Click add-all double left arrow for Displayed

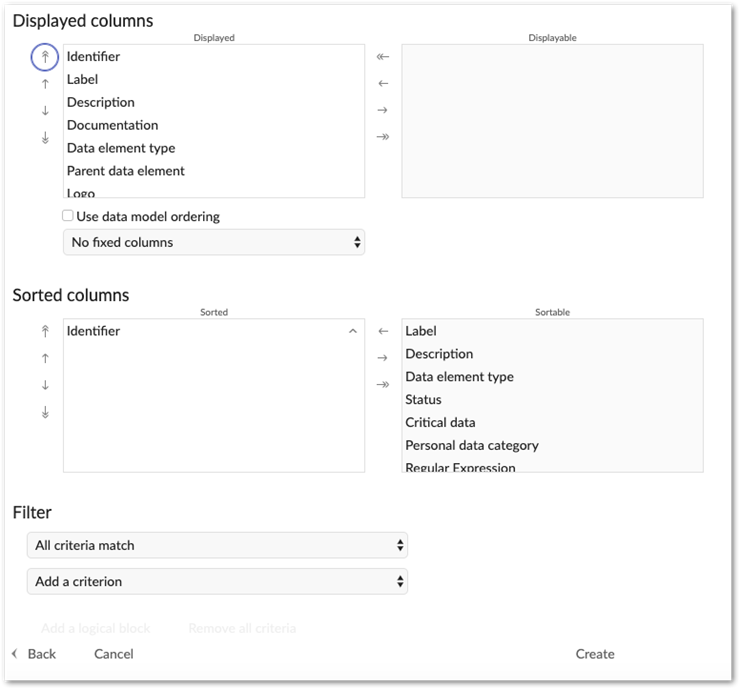383,57
